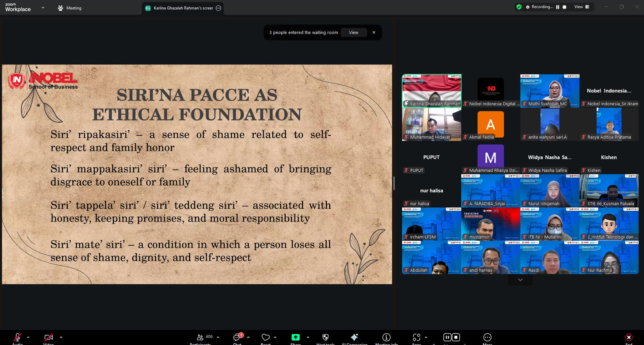
Task: Open the React emoji menu
Action: 265,337
